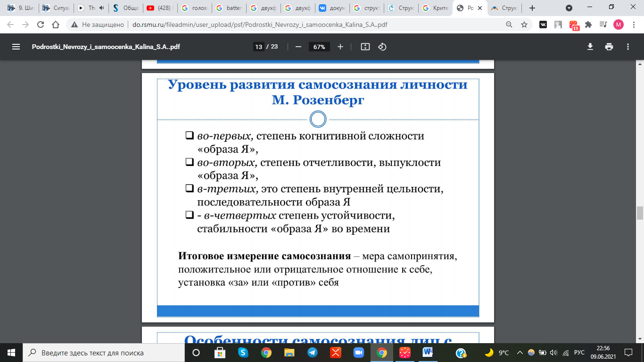Open the PDF viewer more actions menu
644x362 pixels.
[628, 47]
